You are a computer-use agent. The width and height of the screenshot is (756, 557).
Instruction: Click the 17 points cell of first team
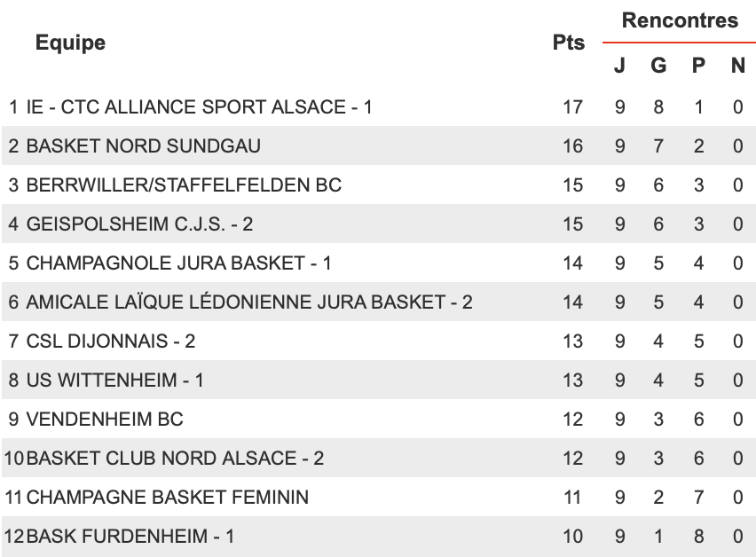pos(573,107)
